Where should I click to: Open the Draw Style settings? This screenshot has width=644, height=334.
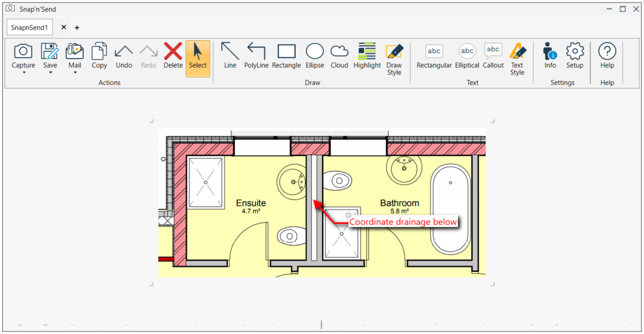click(x=394, y=59)
